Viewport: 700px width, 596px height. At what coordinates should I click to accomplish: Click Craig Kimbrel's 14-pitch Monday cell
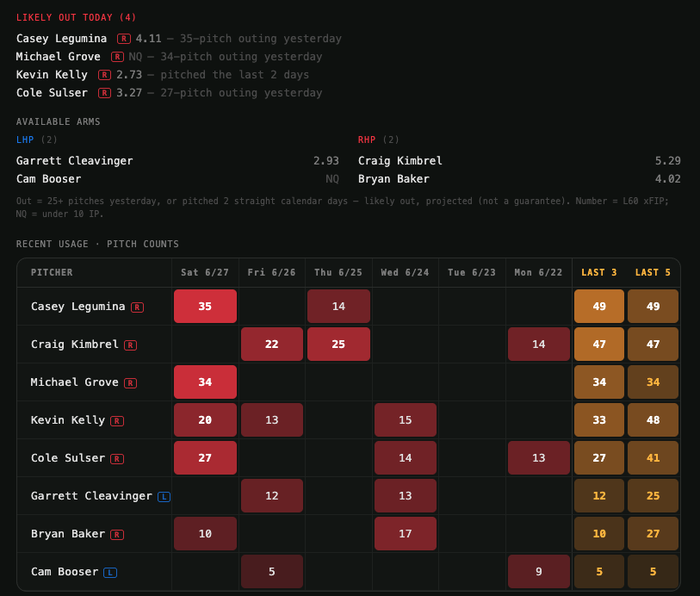coord(539,345)
